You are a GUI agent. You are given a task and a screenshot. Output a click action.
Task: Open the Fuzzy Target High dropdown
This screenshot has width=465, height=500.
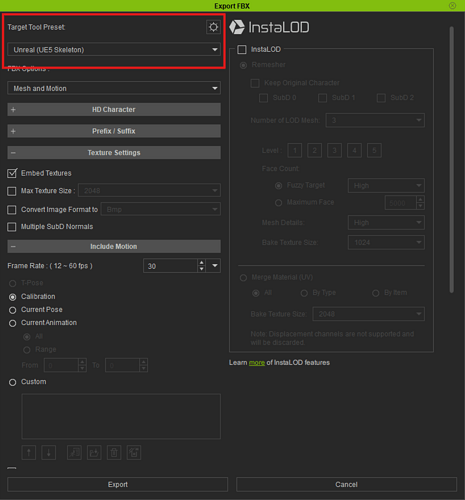click(386, 186)
